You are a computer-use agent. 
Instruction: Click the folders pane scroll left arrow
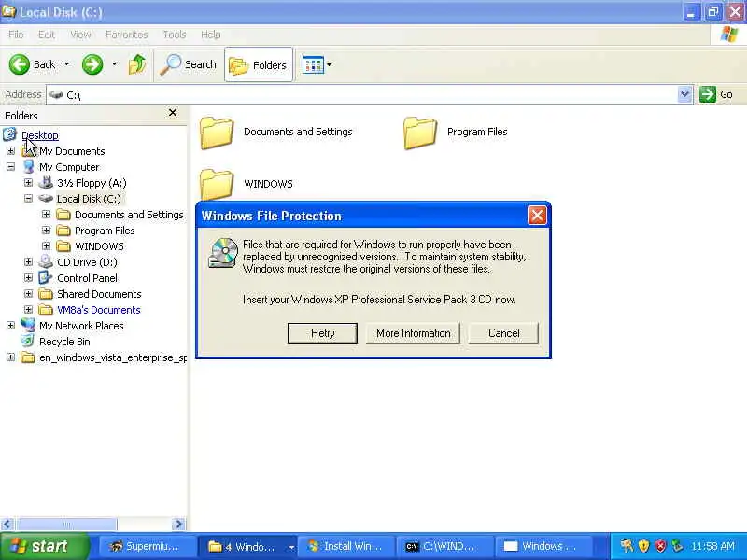click(7, 525)
